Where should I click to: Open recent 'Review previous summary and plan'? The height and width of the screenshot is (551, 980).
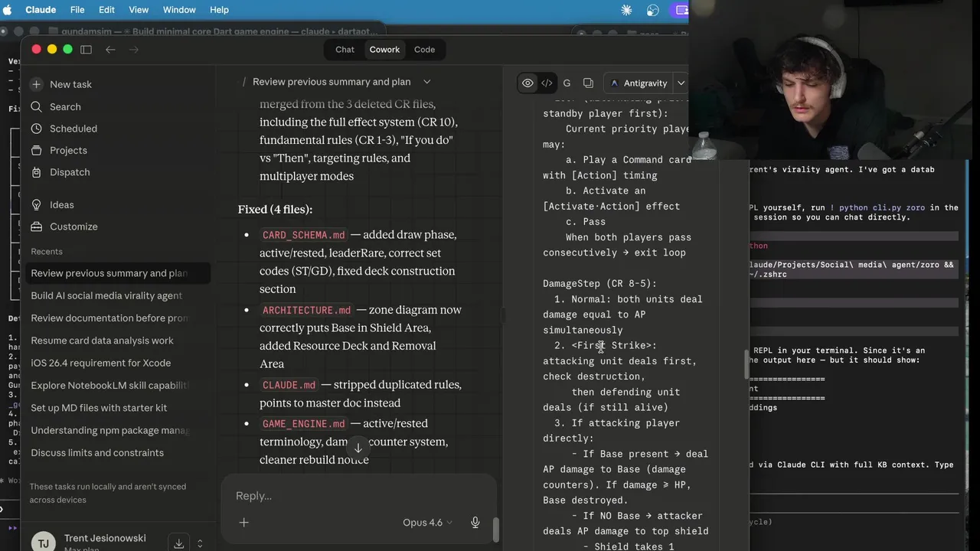coord(116,273)
